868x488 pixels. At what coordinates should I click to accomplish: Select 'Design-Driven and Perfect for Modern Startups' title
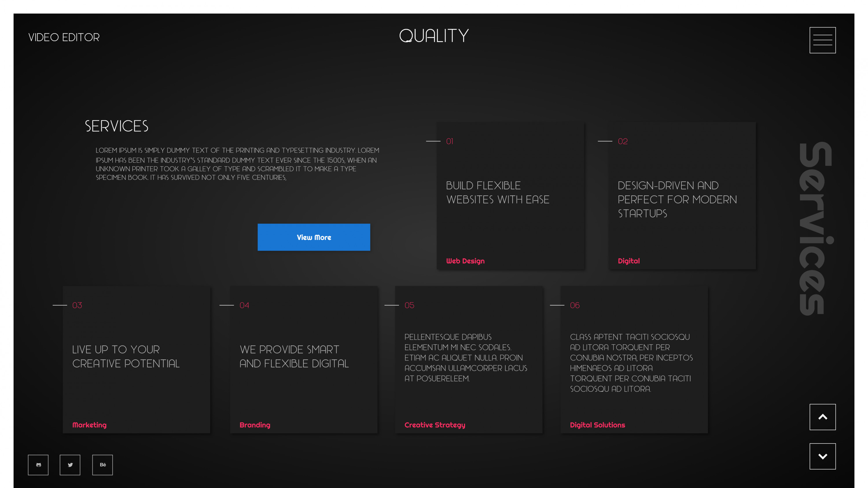point(677,199)
